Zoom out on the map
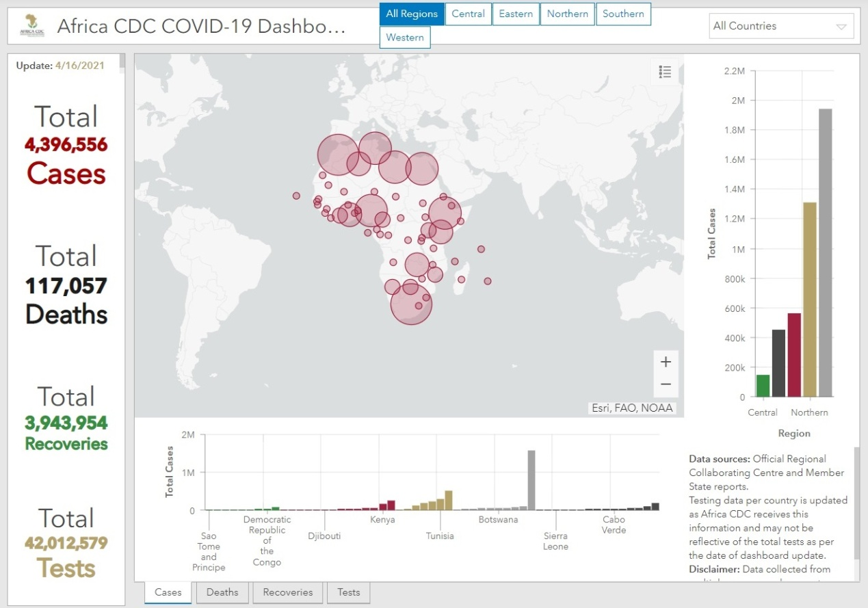 tap(666, 385)
